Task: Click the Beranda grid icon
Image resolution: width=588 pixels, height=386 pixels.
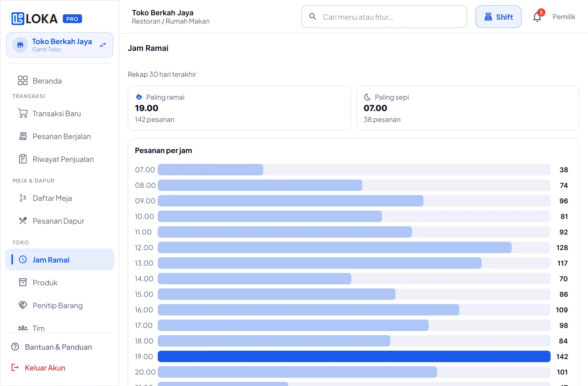Action: (x=23, y=80)
